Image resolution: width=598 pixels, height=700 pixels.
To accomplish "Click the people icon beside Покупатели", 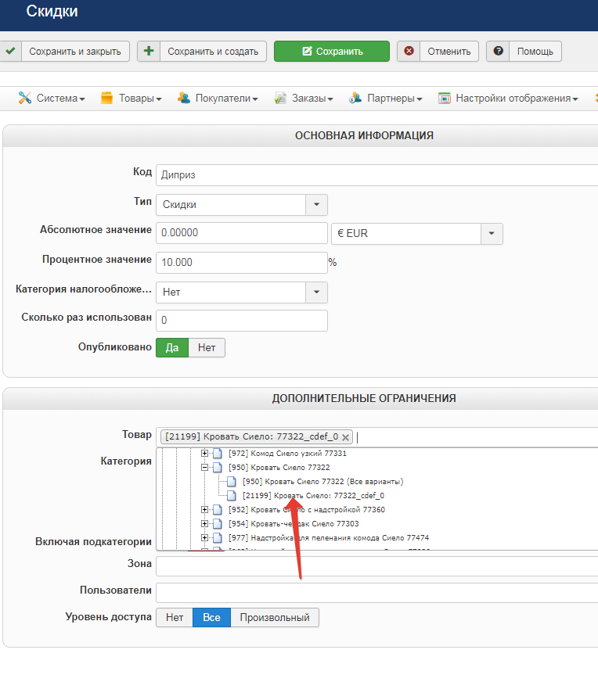I will click(184, 98).
